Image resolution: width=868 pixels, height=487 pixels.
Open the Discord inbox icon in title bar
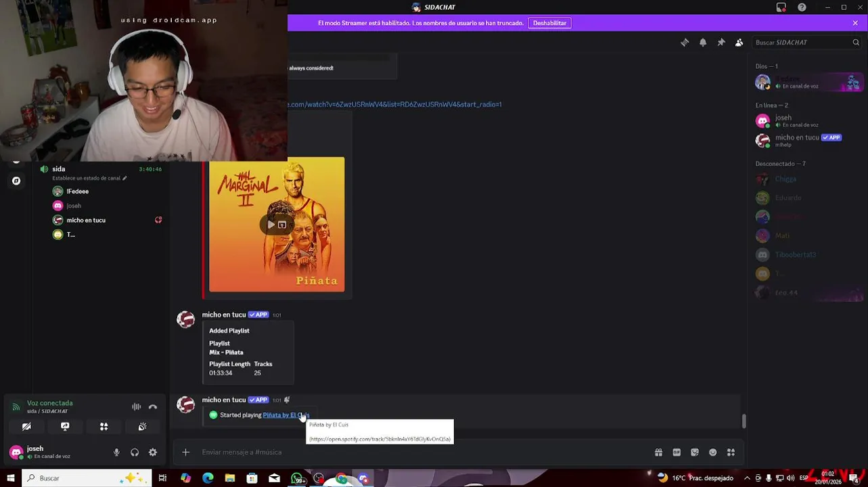(781, 7)
